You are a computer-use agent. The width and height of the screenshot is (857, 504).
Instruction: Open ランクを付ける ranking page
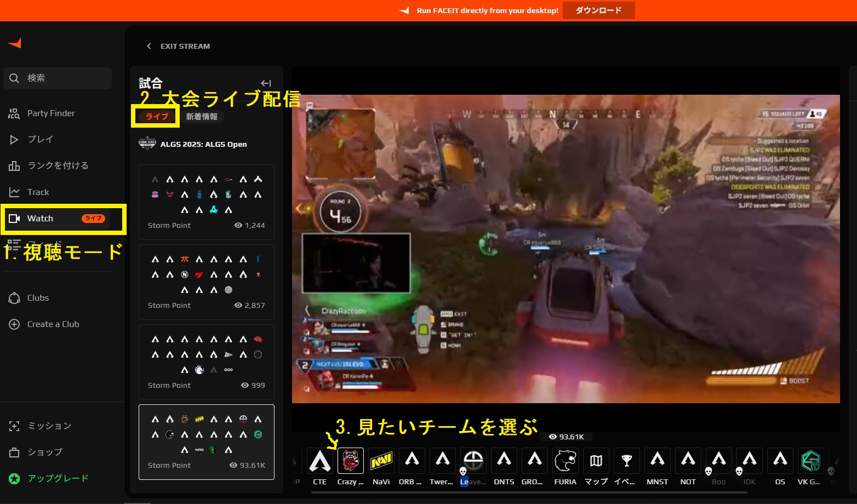[x=57, y=165]
